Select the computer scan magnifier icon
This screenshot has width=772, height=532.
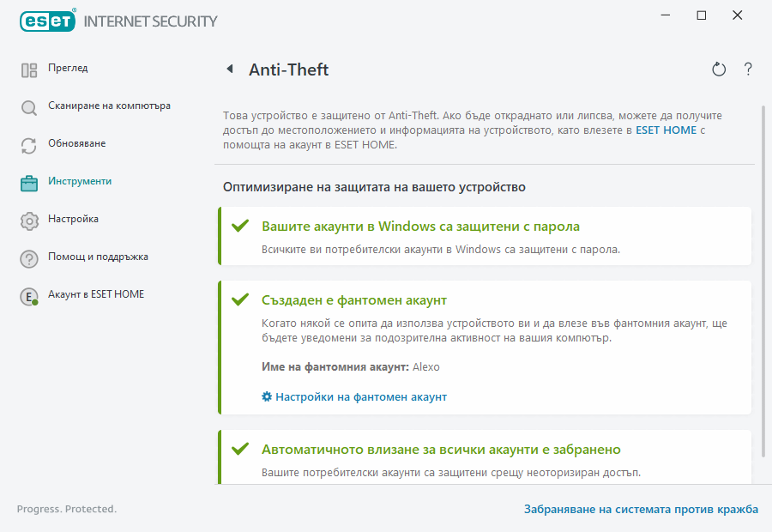pyautogui.click(x=28, y=106)
